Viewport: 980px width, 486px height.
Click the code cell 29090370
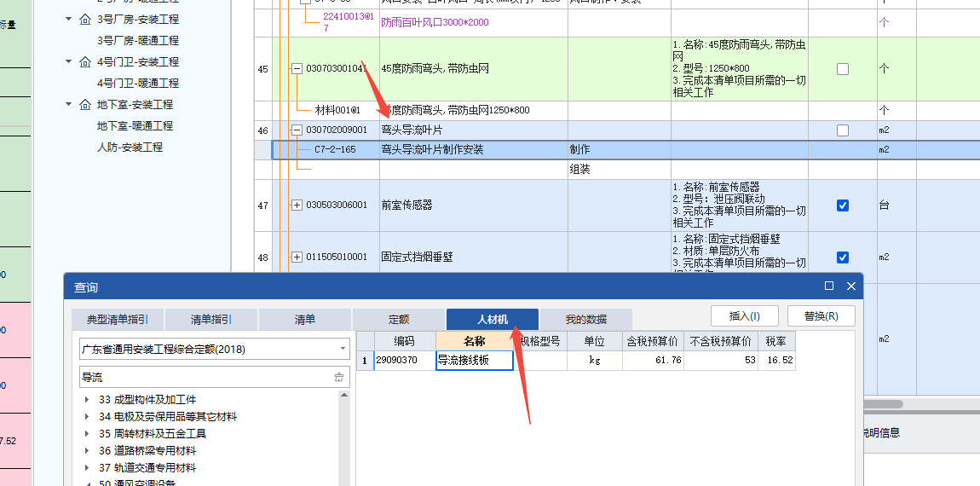coord(405,361)
